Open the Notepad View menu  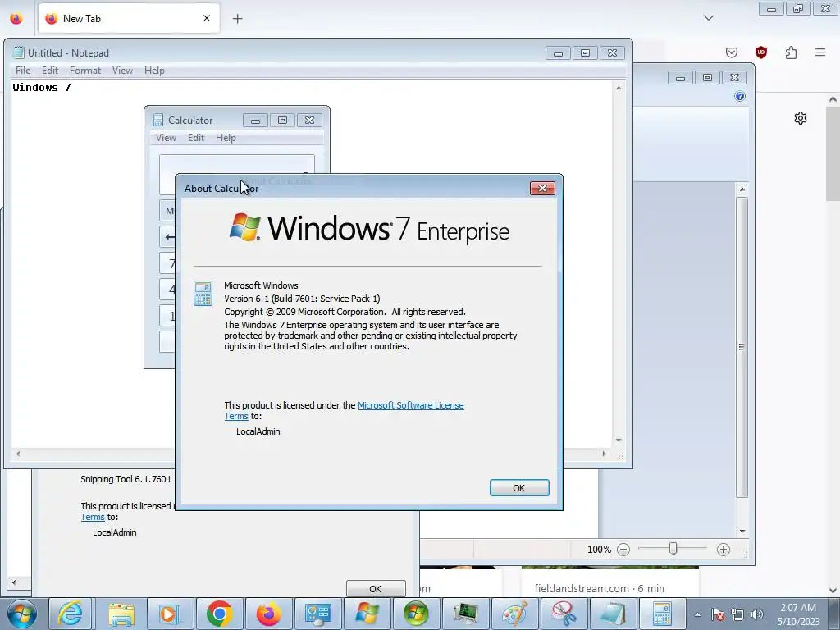click(x=122, y=71)
